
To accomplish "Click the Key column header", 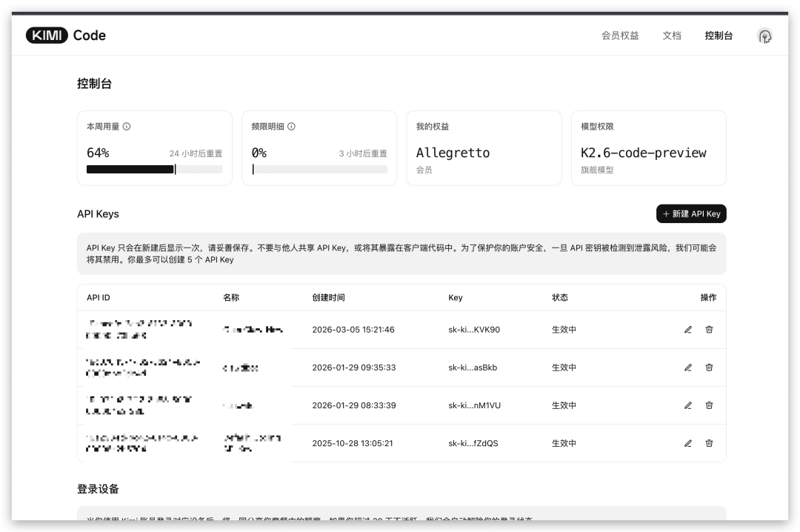I will tap(455, 298).
